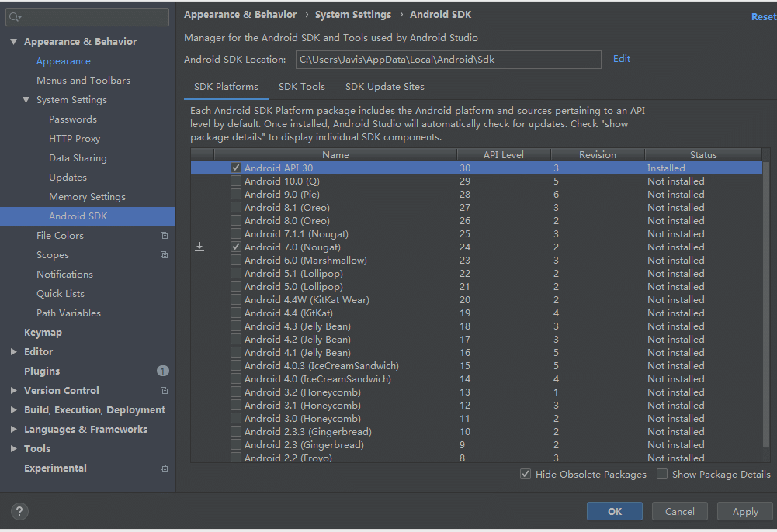Enable Show Package Details checkbox

pyautogui.click(x=662, y=474)
